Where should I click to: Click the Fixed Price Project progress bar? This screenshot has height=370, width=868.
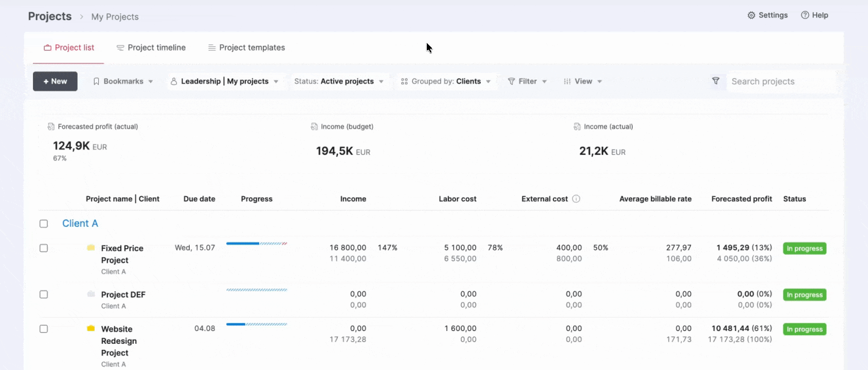tap(257, 244)
